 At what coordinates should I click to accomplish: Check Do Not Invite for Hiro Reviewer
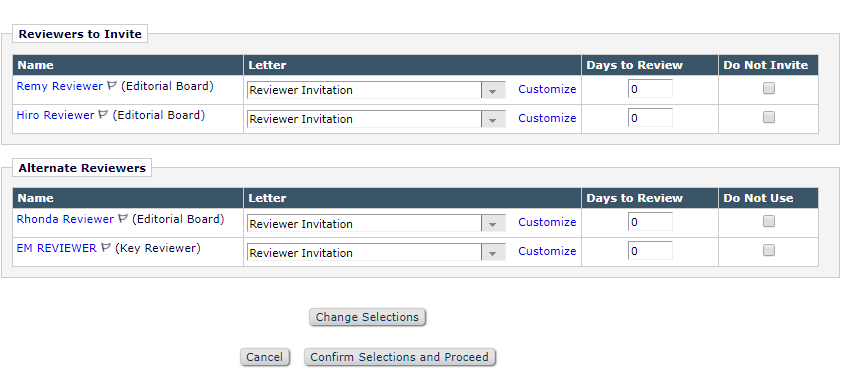click(x=769, y=117)
